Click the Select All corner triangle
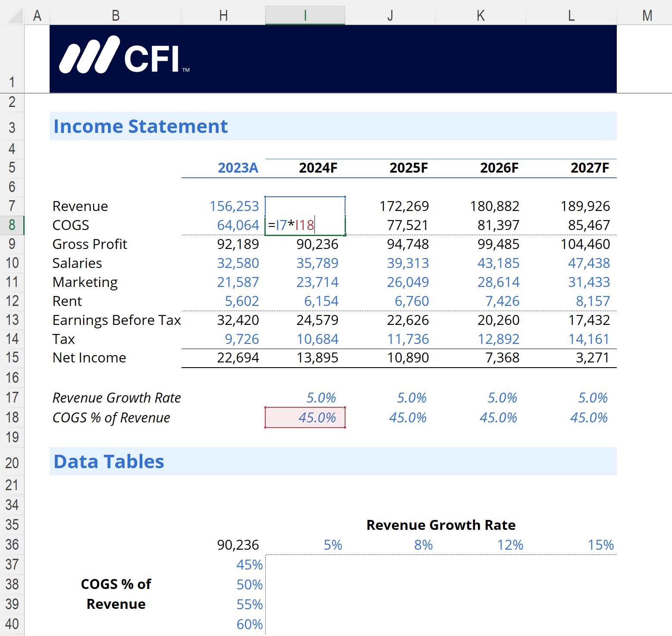Image resolution: width=672 pixels, height=636 pixels. click(15, 16)
